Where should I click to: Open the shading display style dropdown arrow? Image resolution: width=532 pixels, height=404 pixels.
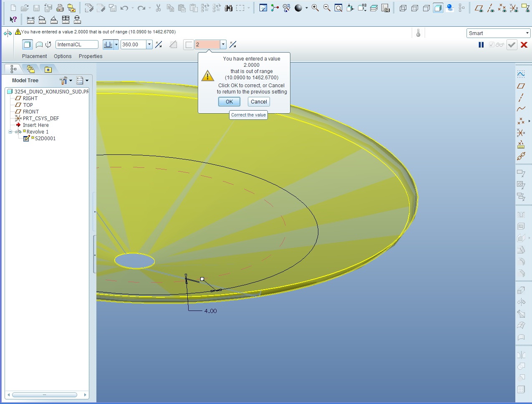tap(307, 8)
